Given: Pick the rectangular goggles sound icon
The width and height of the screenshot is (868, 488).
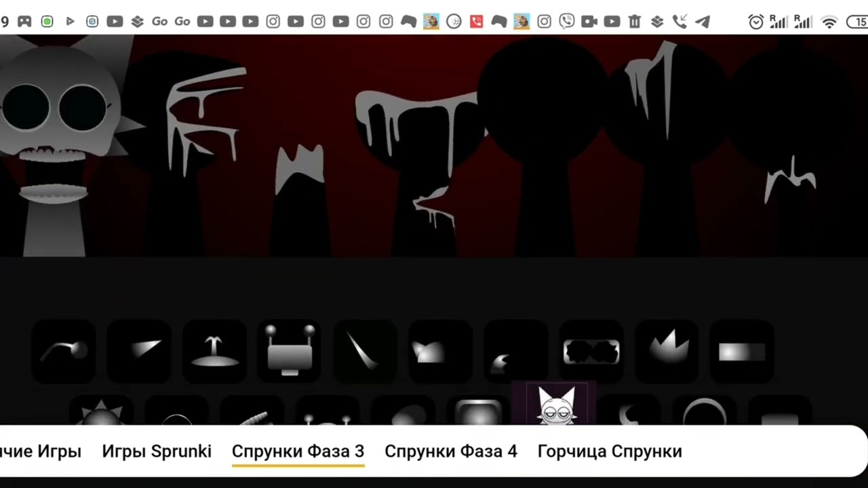Looking at the screenshot, I should [591, 351].
